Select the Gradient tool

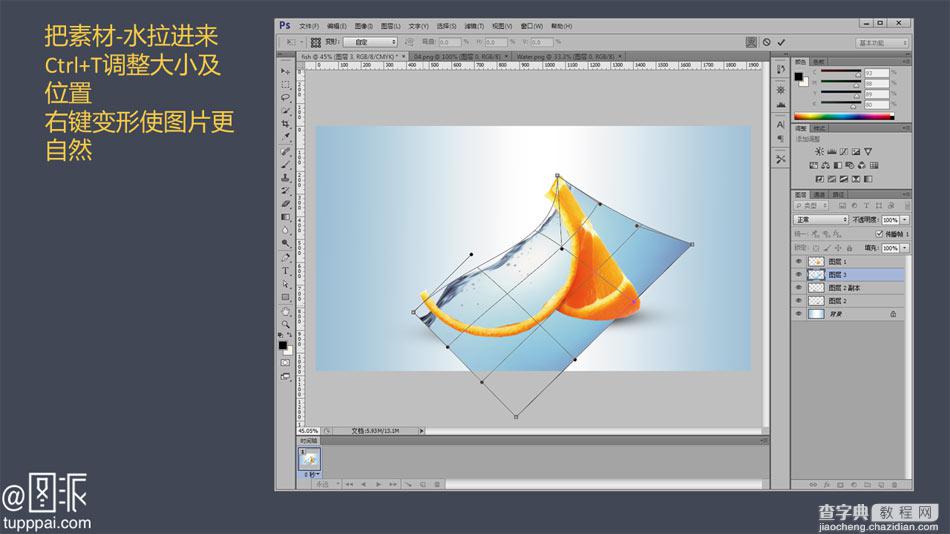click(285, 217)
